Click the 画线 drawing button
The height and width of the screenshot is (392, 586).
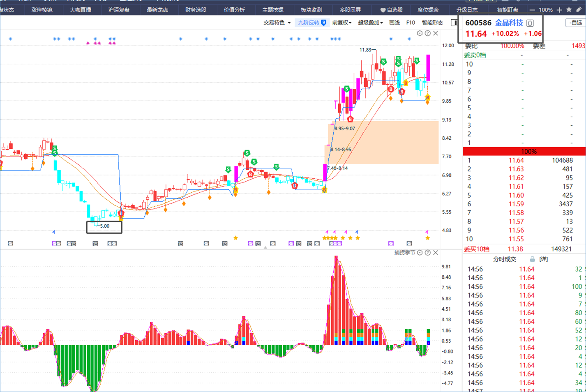[395, 23]
